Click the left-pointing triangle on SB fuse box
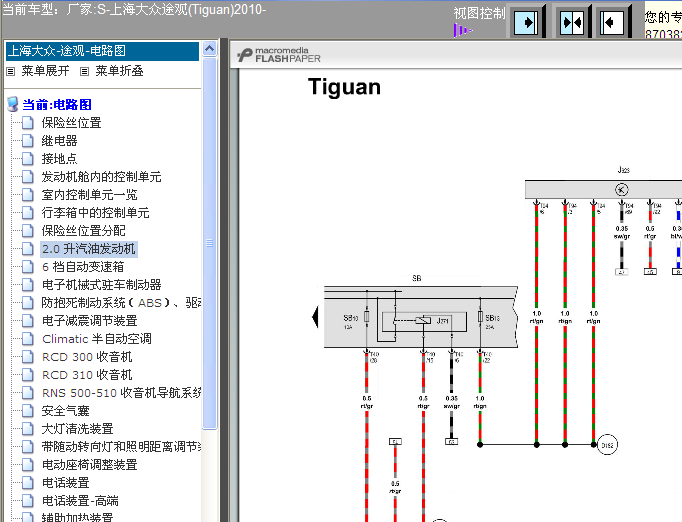682x522 pixels. [315, 316]
